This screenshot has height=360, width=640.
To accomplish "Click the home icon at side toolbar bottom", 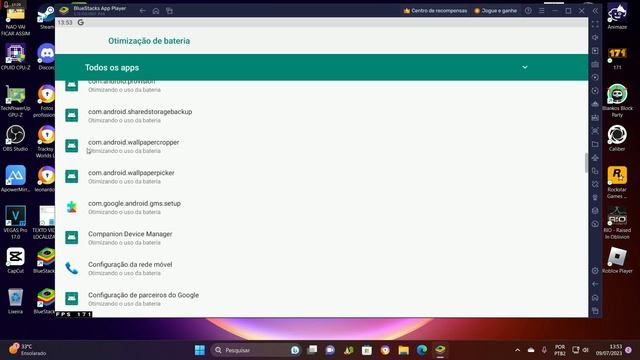I will coord(595,298).
